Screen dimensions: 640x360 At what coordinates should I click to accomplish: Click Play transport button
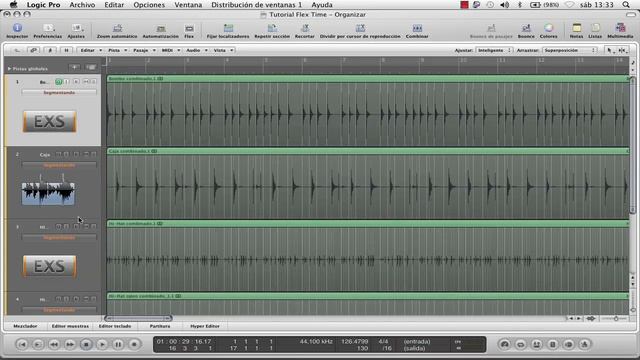(x=102, y=344)
